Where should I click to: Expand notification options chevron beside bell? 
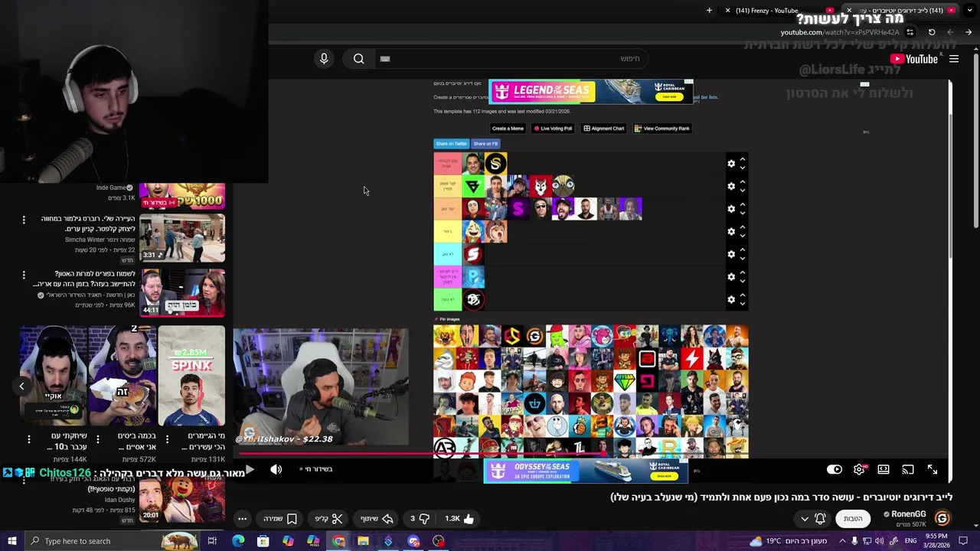point(805,519)
